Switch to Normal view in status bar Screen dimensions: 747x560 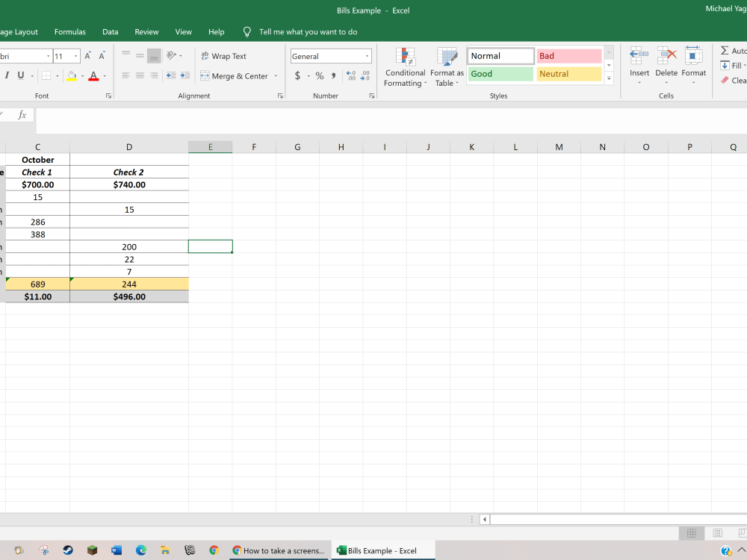click(x=691, y=533)
